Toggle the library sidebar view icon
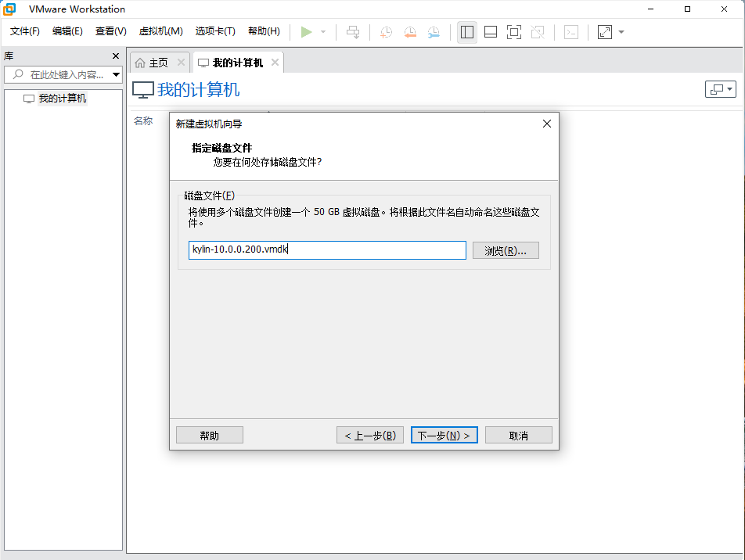 pos(467,32)
